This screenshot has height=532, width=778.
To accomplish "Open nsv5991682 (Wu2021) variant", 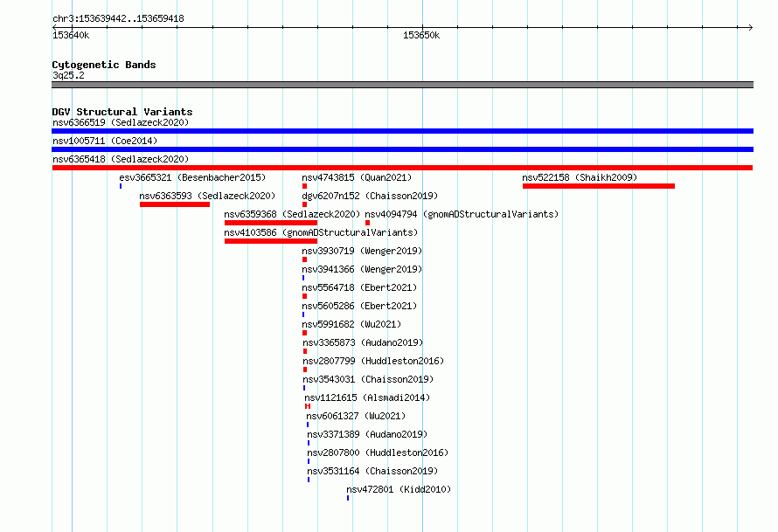I will [x=351, y=324].
